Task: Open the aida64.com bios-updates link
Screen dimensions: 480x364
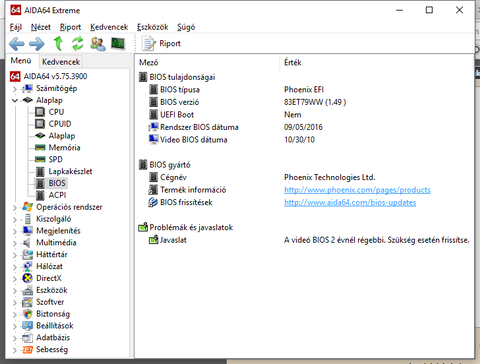Action: click(x=350, y=203)
